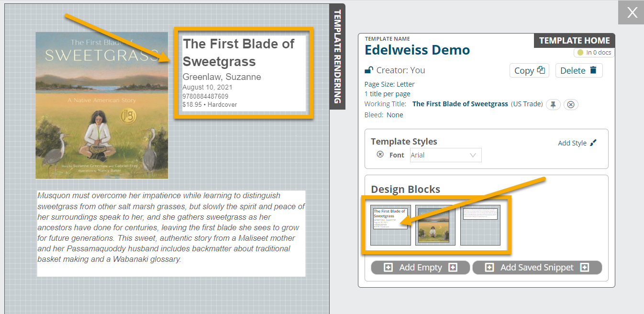The height and width of the screenshot is (314, 644).
Task: Select the description text design block thumbnail
Action: click(x=480, y=225)
